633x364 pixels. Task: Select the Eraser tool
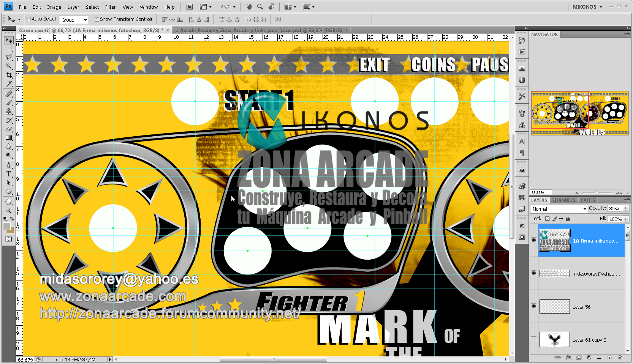click(9, 129)
